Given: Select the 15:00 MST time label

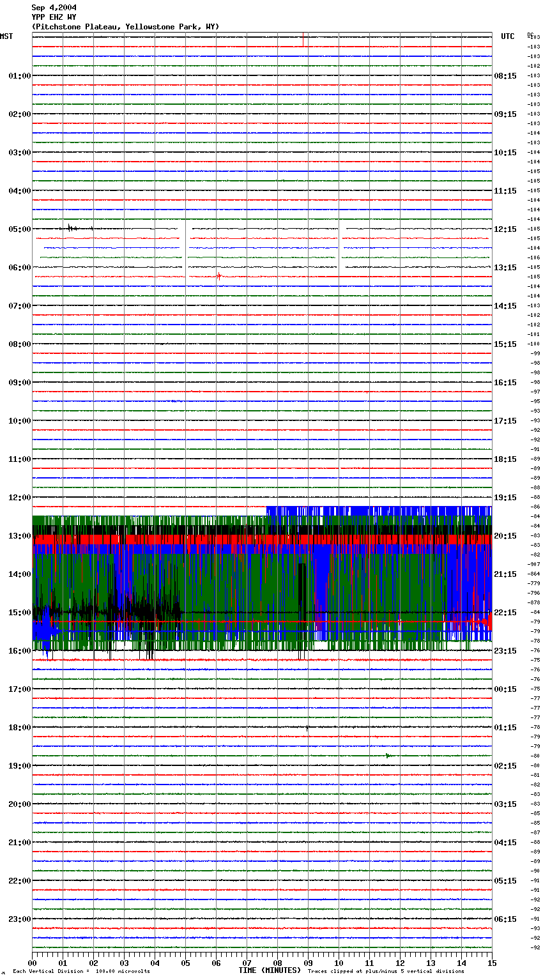Looking at the screenshot, I should point(20,613).
